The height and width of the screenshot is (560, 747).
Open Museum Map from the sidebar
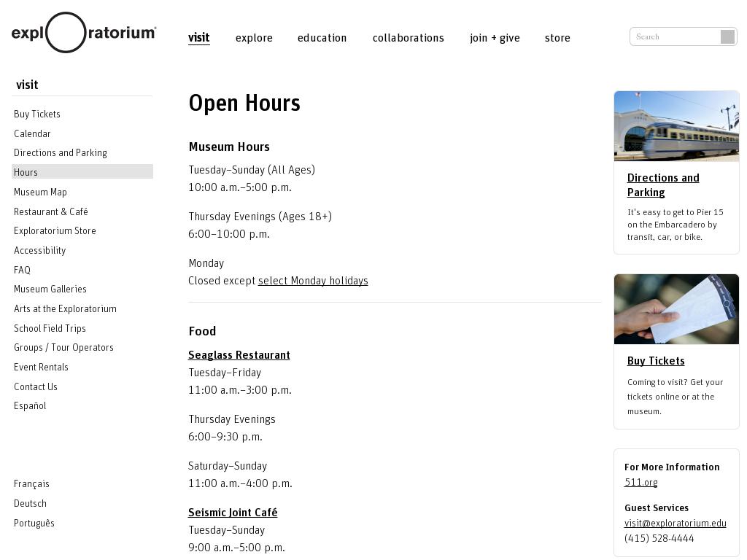click(x=40, y=192)
